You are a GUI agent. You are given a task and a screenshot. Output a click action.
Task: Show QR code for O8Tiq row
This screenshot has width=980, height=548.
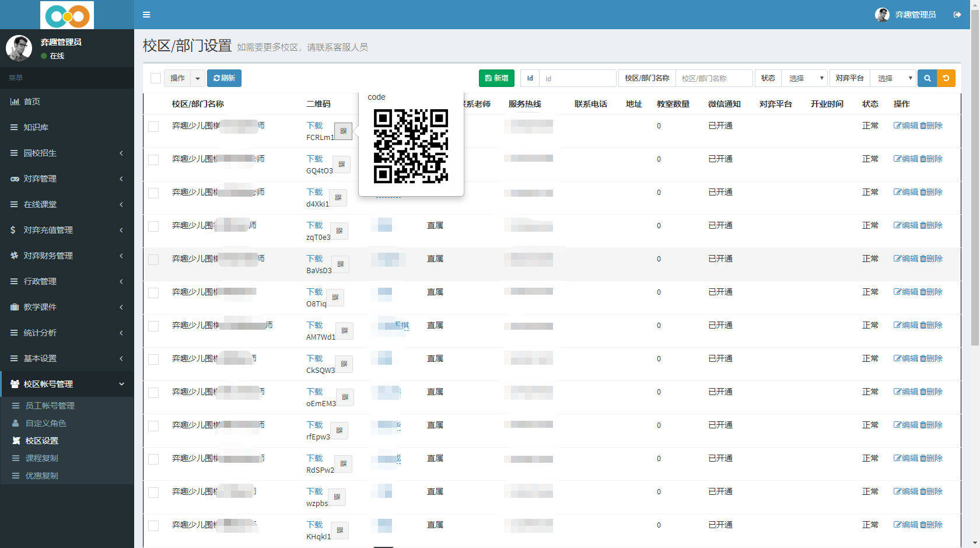335,298
